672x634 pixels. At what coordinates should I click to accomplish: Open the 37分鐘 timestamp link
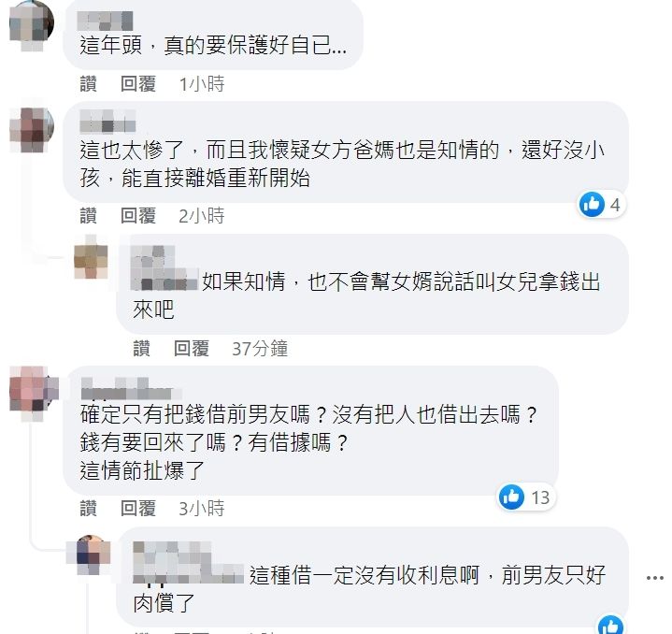260,349
